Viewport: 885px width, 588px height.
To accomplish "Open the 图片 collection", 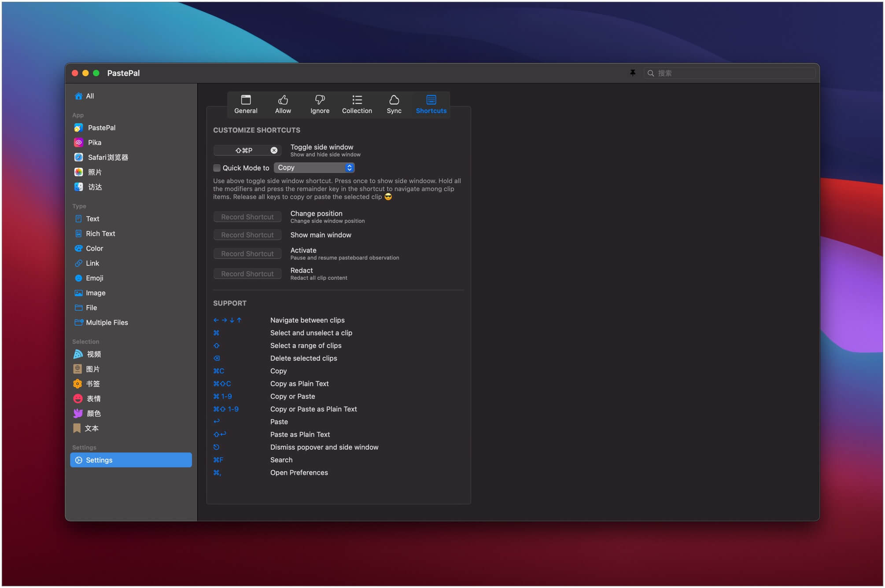I will [x=131, y=369].
